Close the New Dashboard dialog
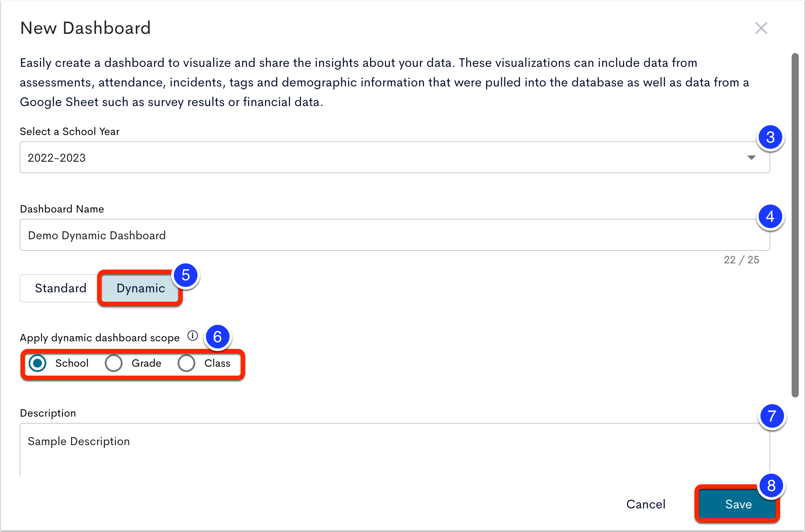Screen dimensions: 805x532 pos(761,28)
